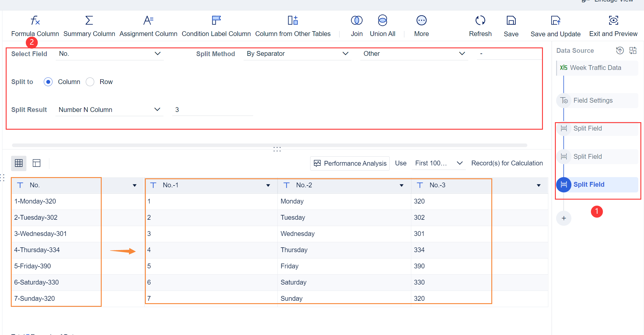
Task: Add a Formula Column
Action: tap(35, 26)
